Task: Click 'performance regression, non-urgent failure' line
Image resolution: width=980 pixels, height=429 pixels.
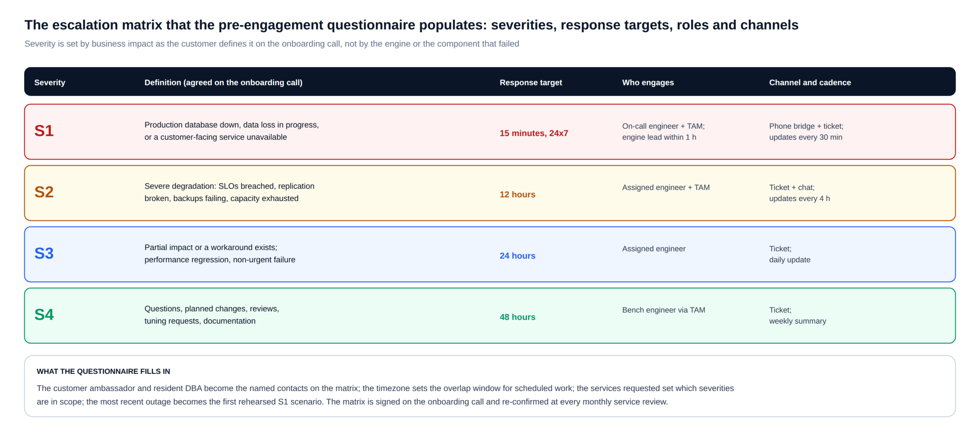Action: click(220, 260)
